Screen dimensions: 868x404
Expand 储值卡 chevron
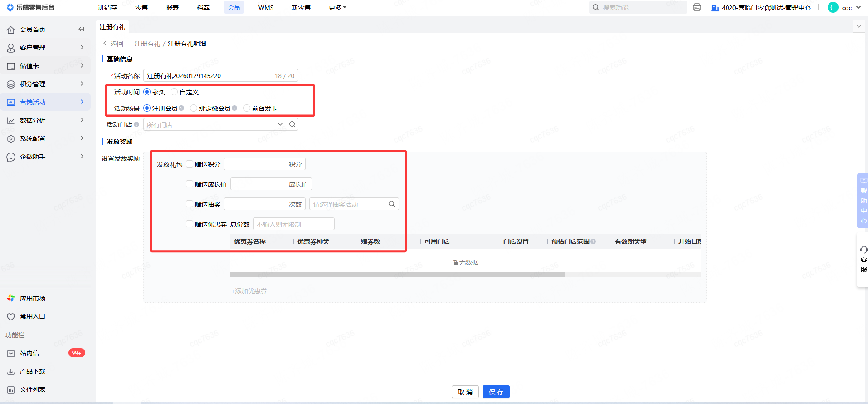click(x=82, y=65)
